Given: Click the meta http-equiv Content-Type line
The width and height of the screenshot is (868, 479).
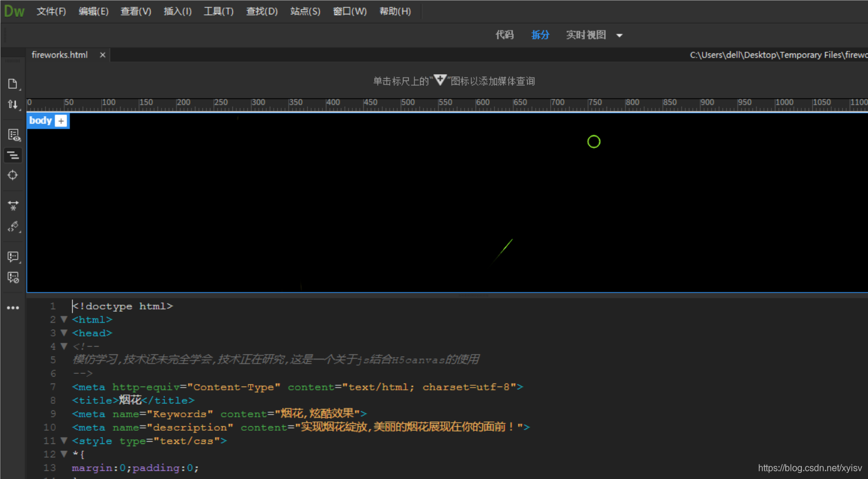Looking at the screenshot, I should (297, 387).
